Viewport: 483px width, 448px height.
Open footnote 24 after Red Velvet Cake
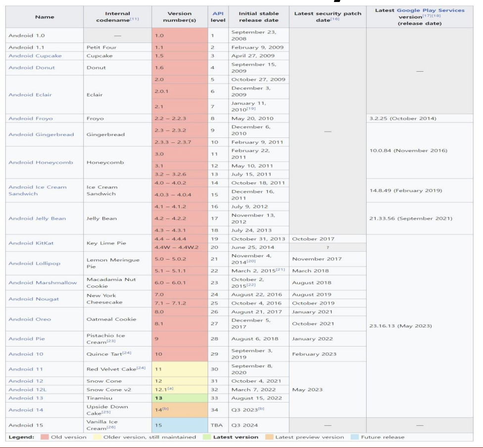[141, 368]
